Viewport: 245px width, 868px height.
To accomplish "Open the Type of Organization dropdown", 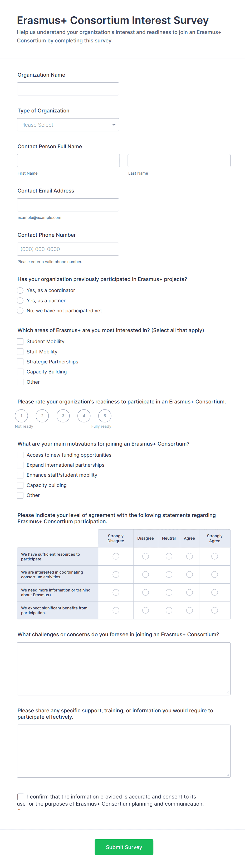I will coord(68,124).
